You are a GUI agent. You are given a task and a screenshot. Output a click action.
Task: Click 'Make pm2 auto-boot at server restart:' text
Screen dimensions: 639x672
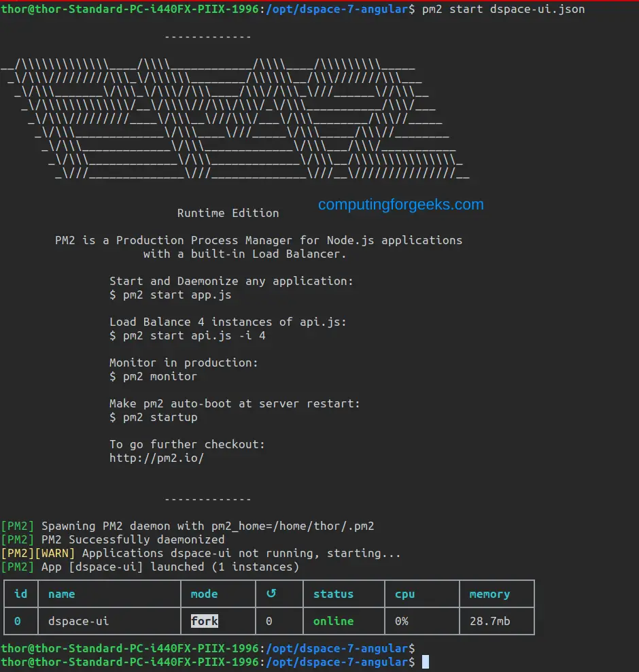235,404
